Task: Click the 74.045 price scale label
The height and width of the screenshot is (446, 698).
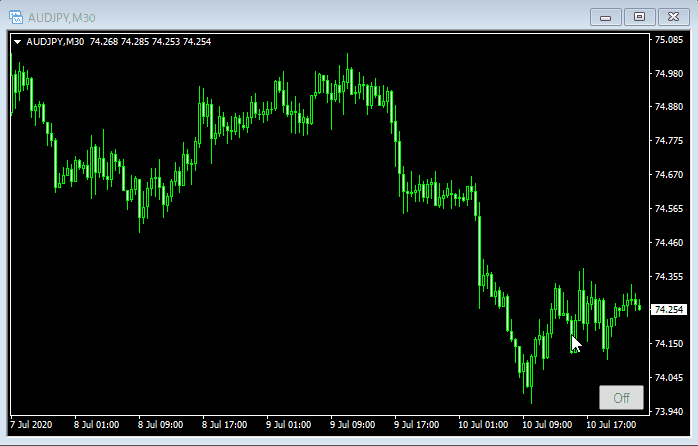Action: [x=669, y=377]
